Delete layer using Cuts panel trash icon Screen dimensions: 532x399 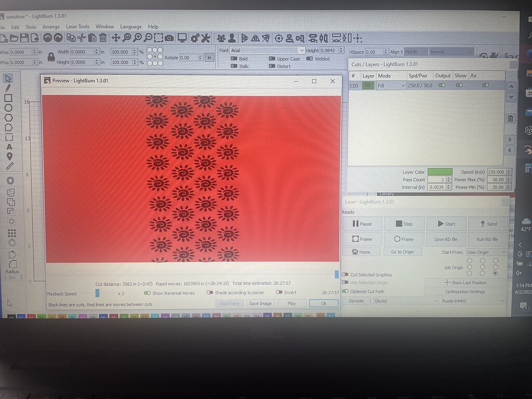click(510, 118)
